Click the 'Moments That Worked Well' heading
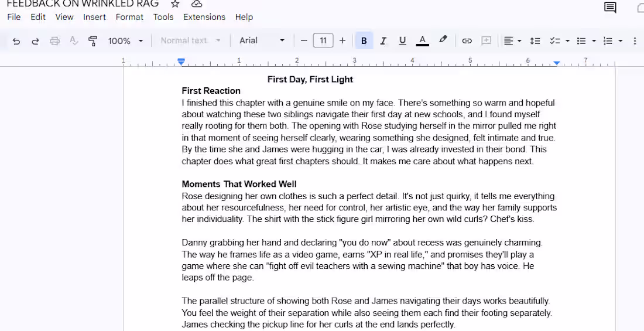The image size is (644, 331). point(239,184)
